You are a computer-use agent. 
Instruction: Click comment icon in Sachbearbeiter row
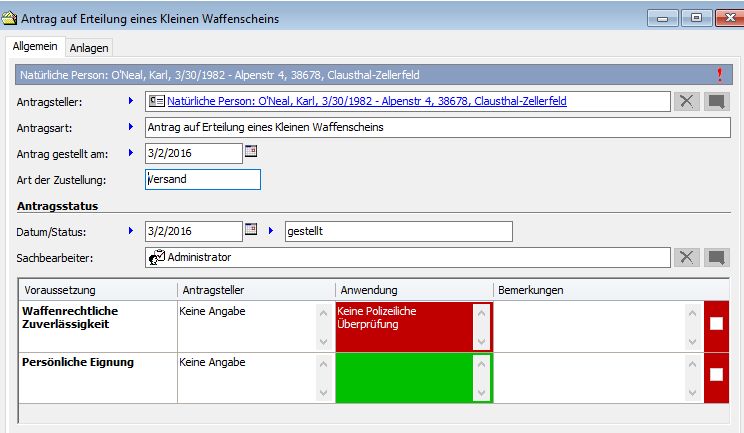(716, 257)
